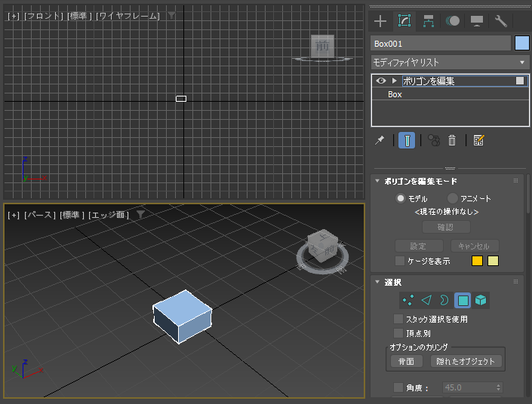Select Border sub-object level icon
The width and height of the screenshot is (532, 404).
444,300
